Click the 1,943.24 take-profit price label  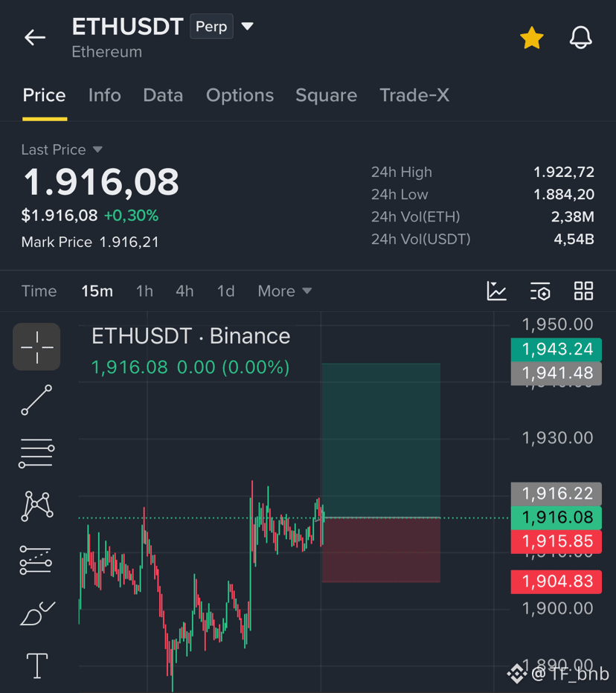(x=556, y=349)
